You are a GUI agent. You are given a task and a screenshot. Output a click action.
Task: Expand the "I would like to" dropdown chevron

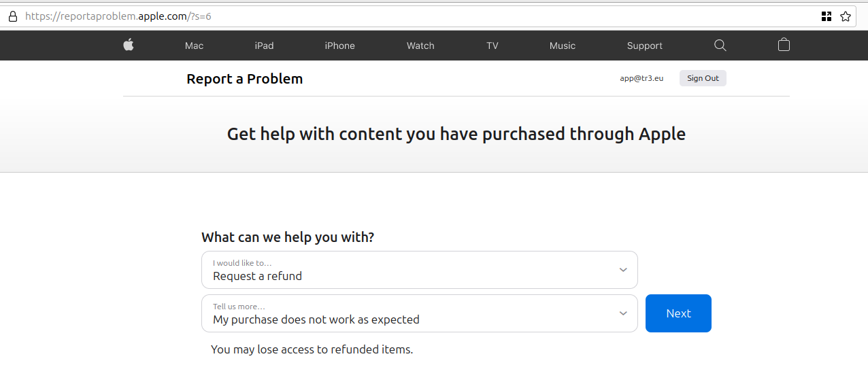(x=623, y=270)
